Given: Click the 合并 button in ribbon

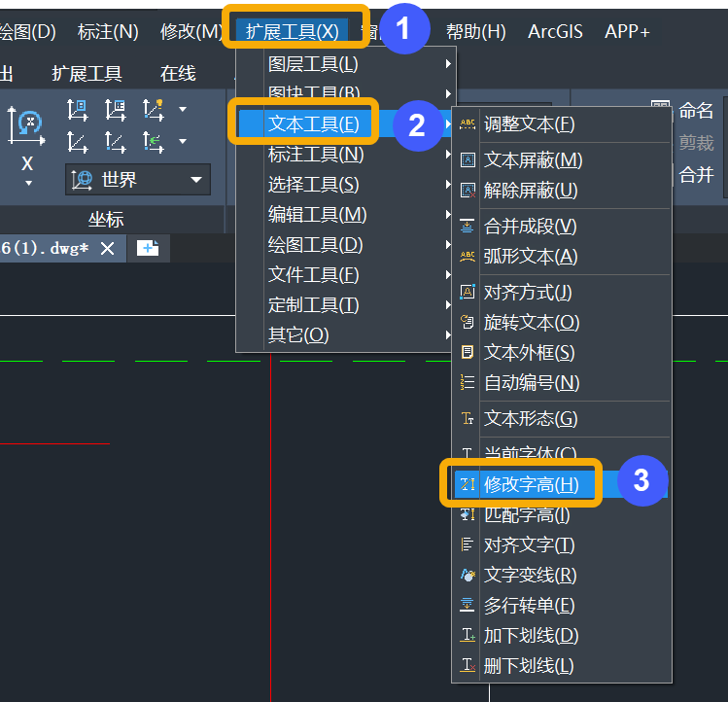Looking at the screenshot, I should [696, 175].
